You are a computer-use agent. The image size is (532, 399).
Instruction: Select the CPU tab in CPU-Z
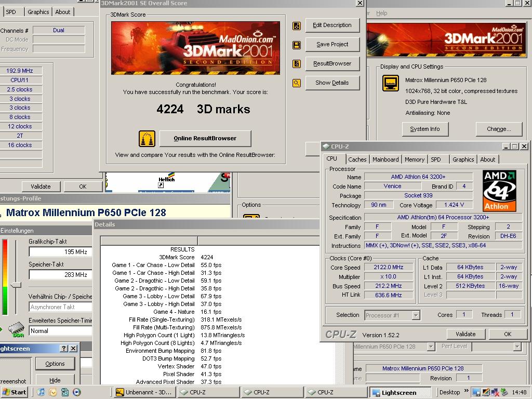tap(332, 159)
